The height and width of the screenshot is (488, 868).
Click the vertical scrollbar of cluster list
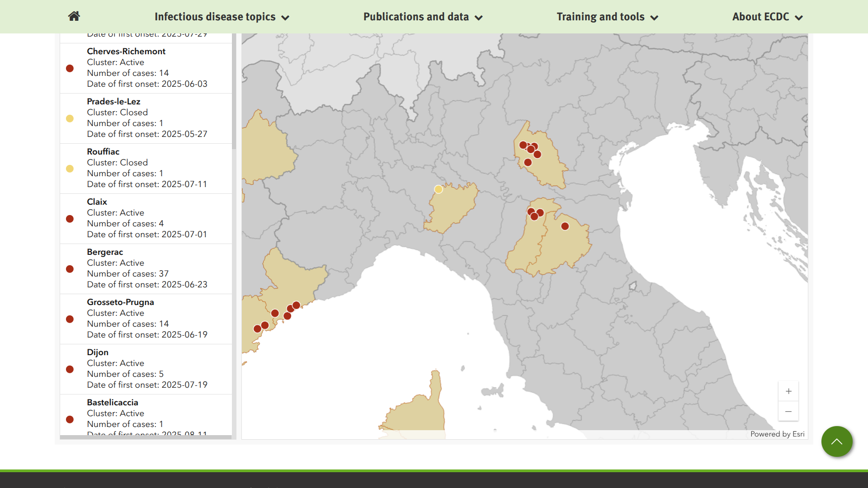point(234,90)
